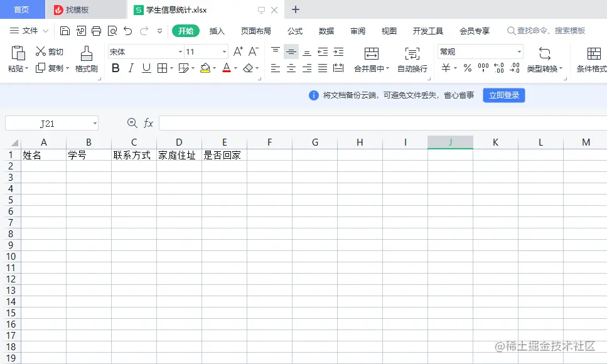
Task: Click Merge and Center (合并居中) icon
Action: tap(371, 54)
